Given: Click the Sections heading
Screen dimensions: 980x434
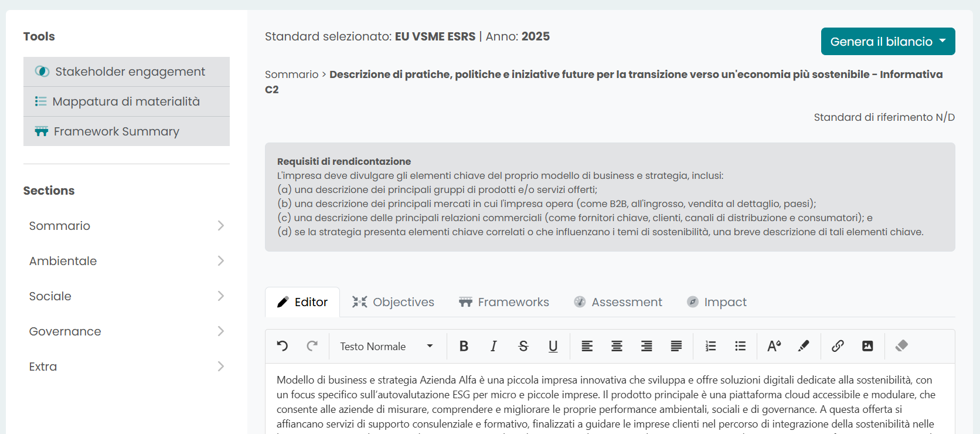Looking at the screenshot, I should click(49, 191).
